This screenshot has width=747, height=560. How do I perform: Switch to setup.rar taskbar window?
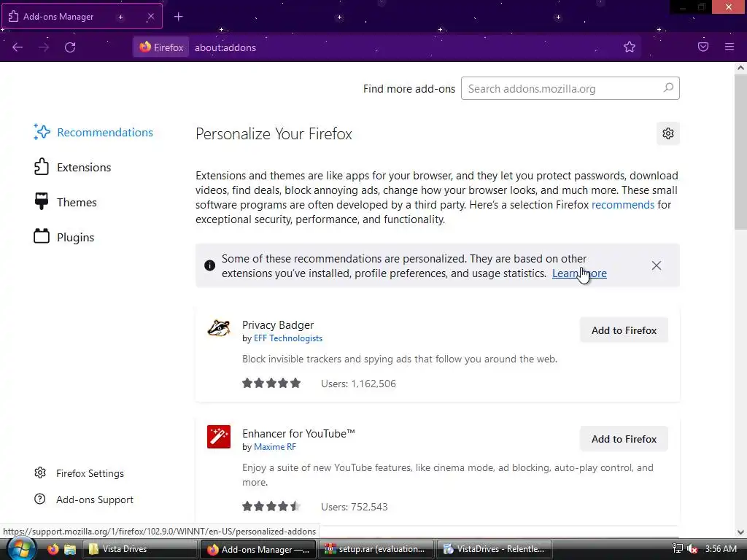click(x=376, y=549)
